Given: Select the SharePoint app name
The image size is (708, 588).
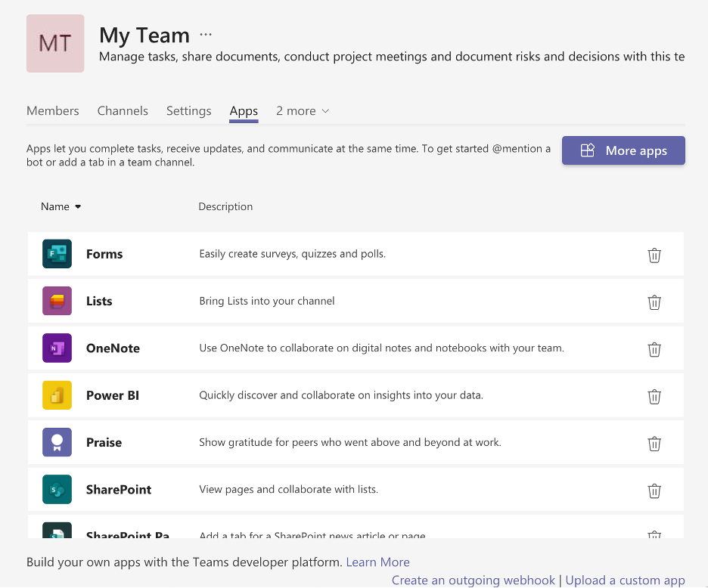Looking at the screenshot, I should (x=119, y=489).
